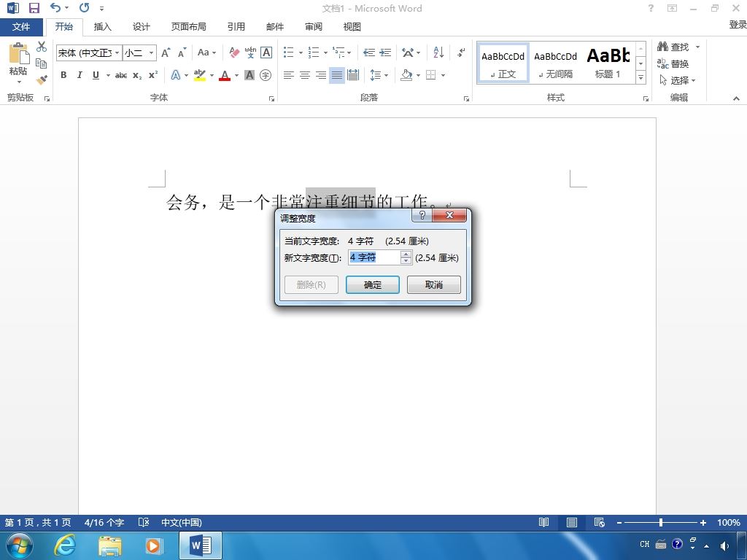Image resolution: width=747 pixels, height=560 pixels.
Task: Launch Windows Media Player from taskbar
Action: pos(153,545)
